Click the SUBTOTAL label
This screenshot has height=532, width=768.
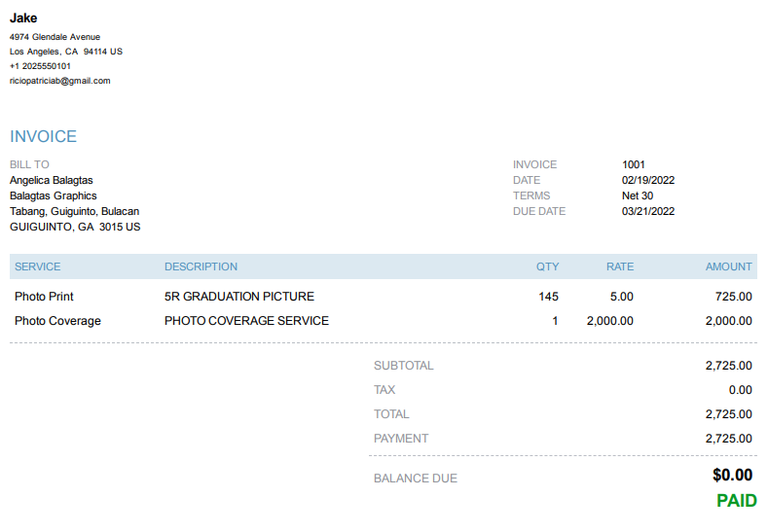click(x=404, y=366)
